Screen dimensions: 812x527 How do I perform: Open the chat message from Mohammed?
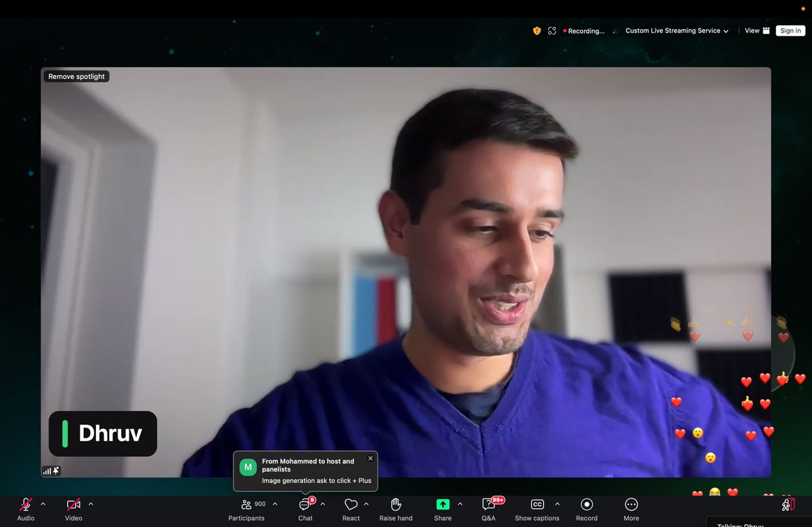point(306,471)
